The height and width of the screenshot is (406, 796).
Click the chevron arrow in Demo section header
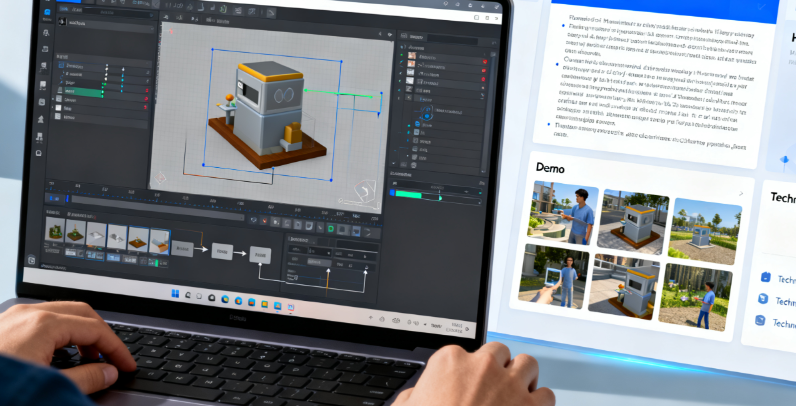(741, 193)
